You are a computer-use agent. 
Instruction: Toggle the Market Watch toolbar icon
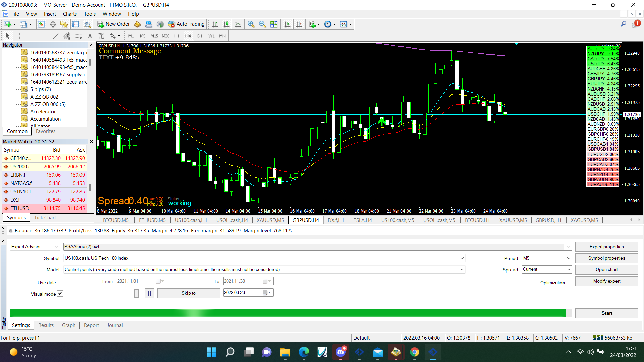tap(41, 24)
